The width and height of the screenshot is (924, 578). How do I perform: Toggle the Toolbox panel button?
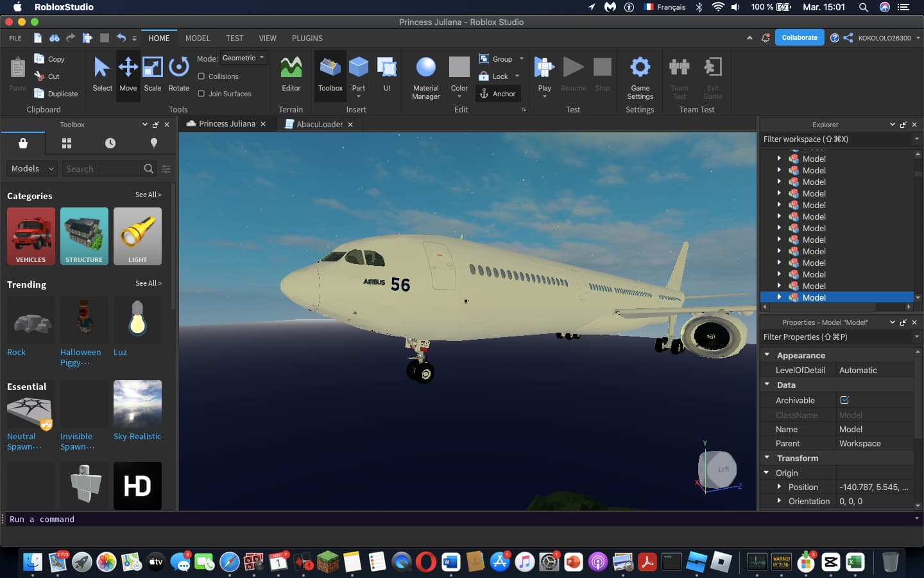[330, 74]
